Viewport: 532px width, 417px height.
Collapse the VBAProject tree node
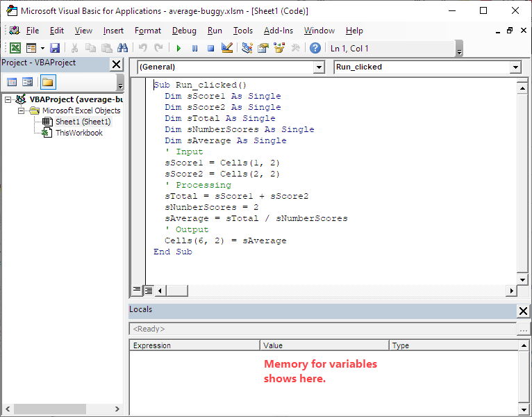click(x=8, y=99)
